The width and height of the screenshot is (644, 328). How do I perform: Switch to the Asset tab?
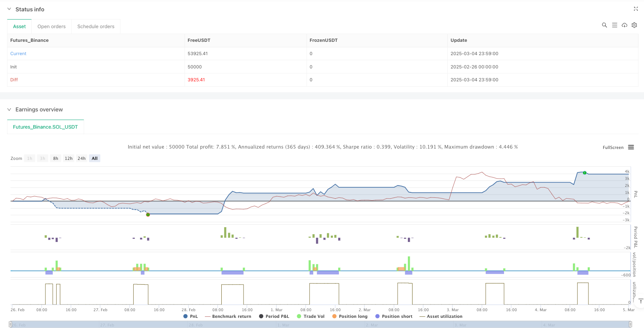click(x=19, y=27)
